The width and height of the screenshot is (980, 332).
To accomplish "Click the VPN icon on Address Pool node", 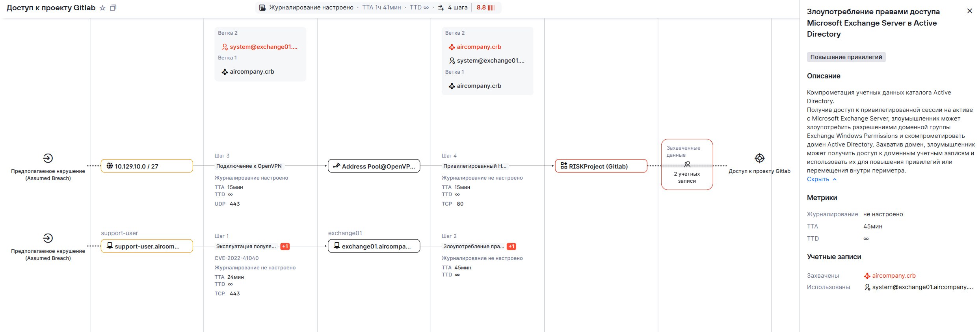I will coord(337,166).
